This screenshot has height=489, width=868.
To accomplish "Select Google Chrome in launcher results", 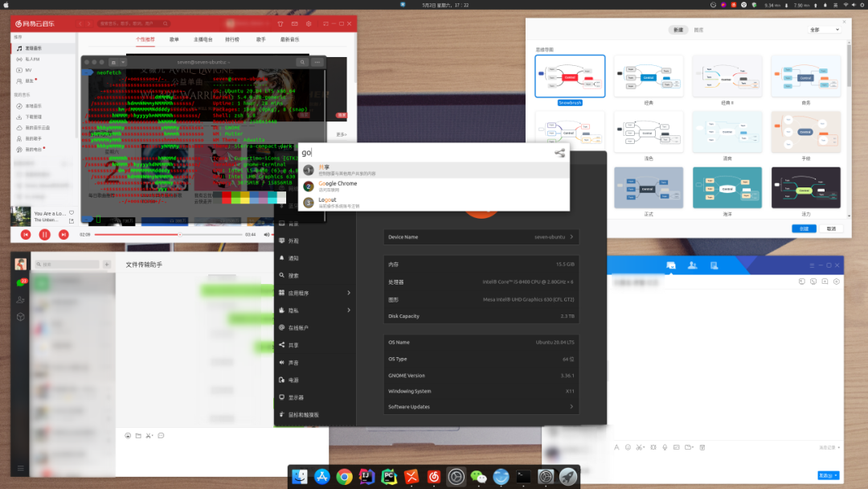I will pyautogui.click(x=338, y=186).
